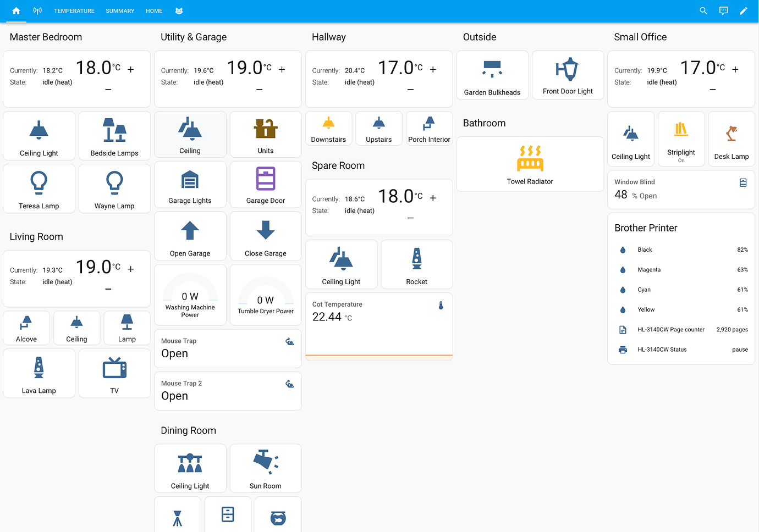Click the fishbowl icon card

click(278, 516)
